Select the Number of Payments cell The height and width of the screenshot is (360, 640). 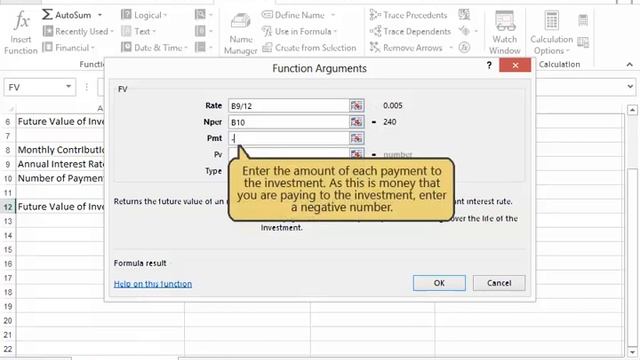(60, 178)
